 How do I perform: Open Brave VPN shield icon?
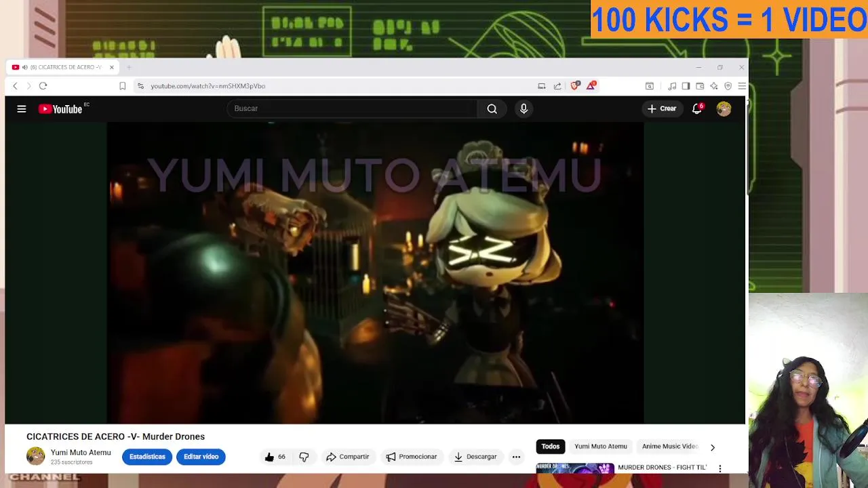(x=728, y=86)
